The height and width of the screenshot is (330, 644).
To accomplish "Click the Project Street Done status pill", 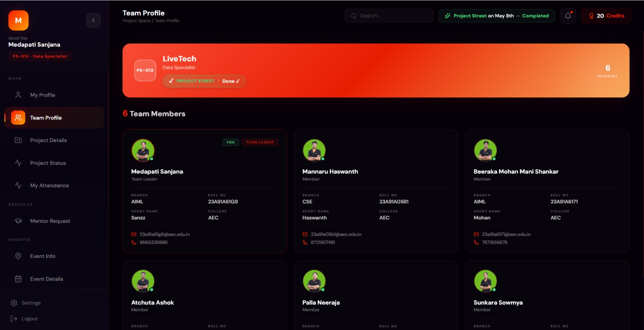I will click(204, 81).
